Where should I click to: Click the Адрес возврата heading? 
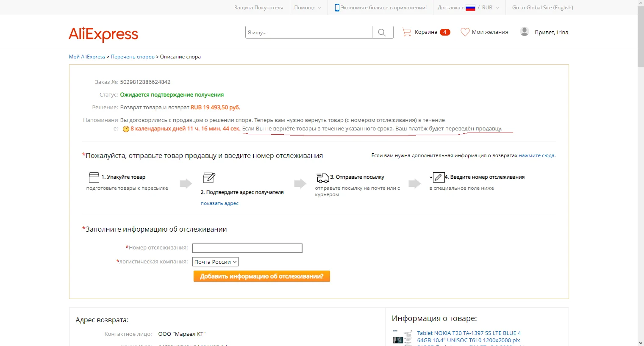pyautogui.click(x=102, y=320)
